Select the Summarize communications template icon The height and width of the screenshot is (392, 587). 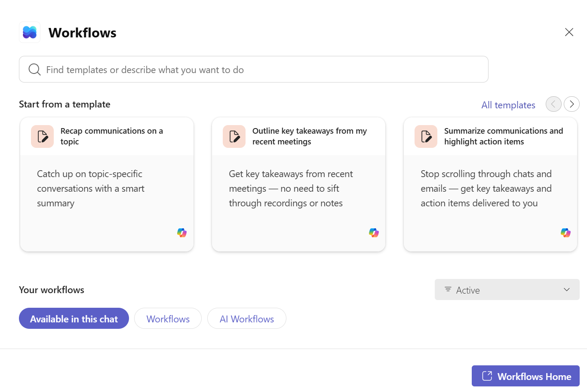click(426, 136)
